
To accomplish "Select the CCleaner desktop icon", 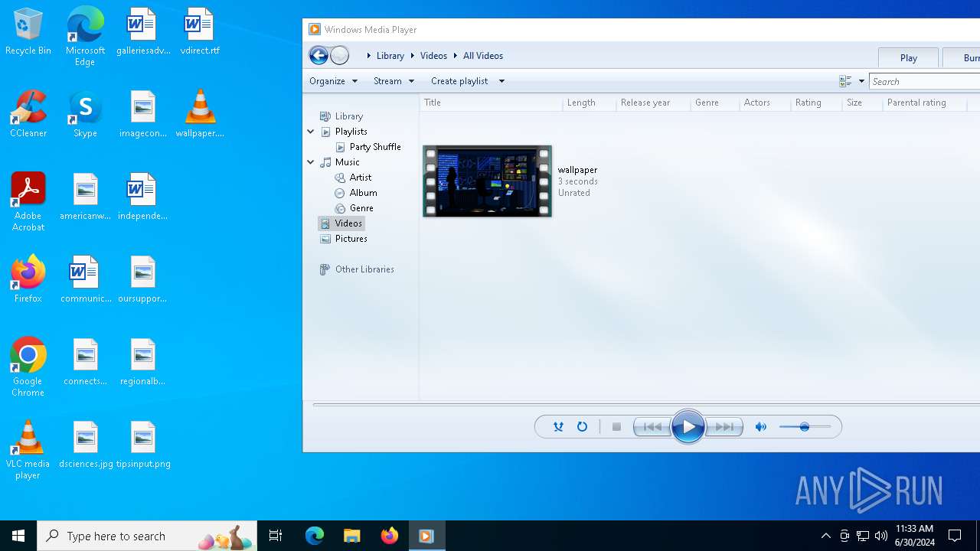I will (28, 114).
